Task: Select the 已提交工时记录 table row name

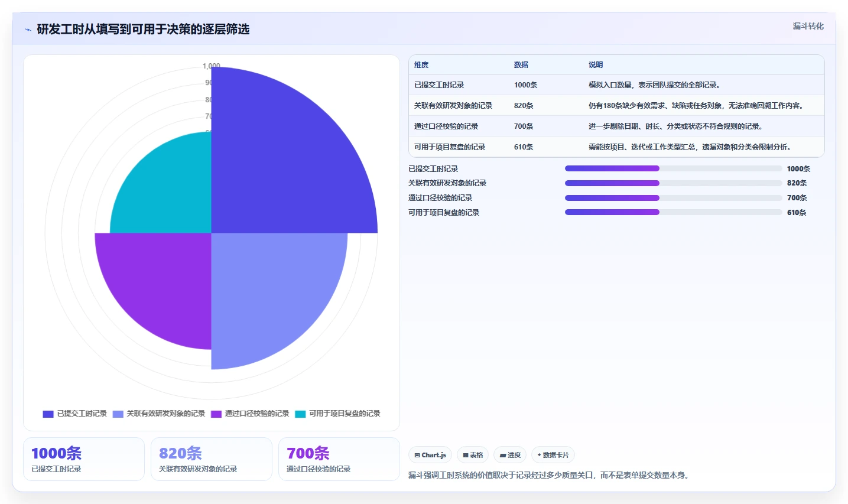Action: (439, 85)
